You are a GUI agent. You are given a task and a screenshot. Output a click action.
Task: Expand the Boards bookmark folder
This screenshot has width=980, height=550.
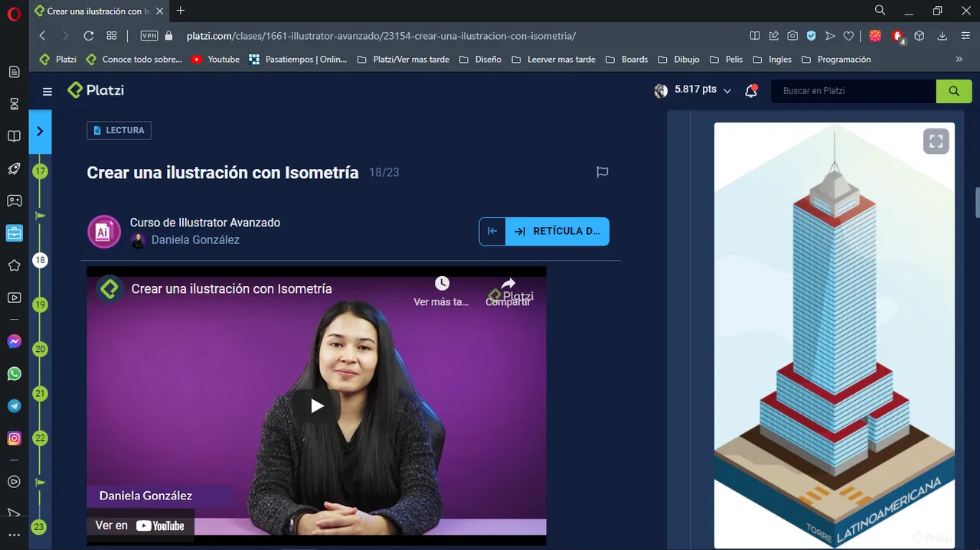click(x=626, y=59)
